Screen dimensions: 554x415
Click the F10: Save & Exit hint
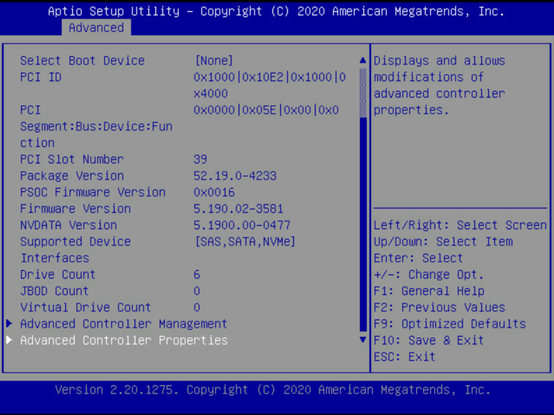pyautogui.click(x=429, y=340)
